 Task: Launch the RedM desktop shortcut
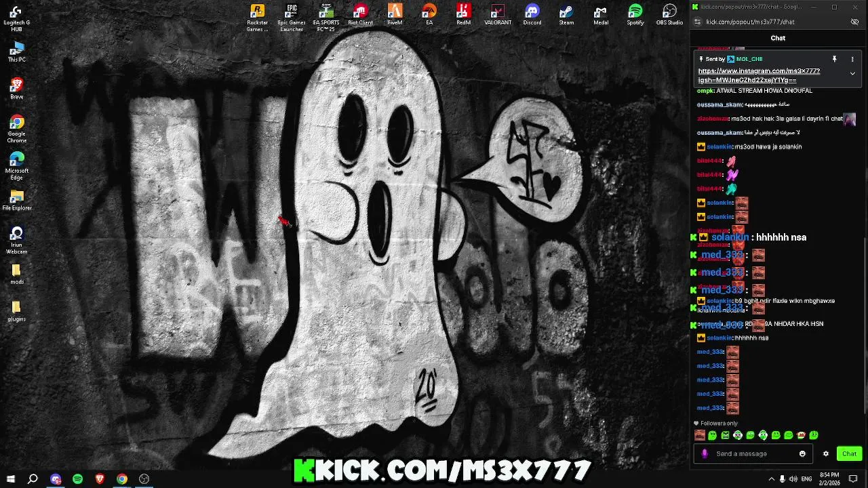(463, 15)
